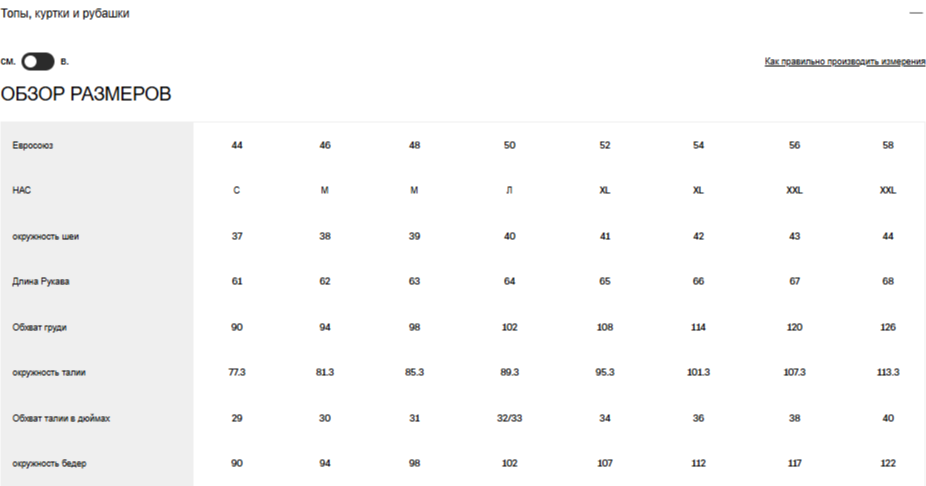
Task: Click the 'см.' unit label
Action: tap(8, 62)
